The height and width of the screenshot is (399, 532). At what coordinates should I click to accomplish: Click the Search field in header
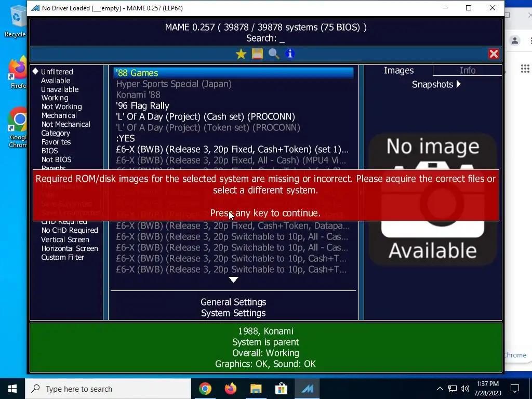pos(265,38)
